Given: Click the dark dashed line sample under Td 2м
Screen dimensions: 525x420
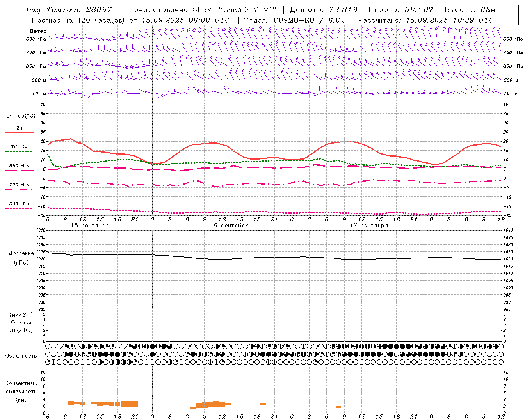Looking at the screenshot, I should point(18,152).
